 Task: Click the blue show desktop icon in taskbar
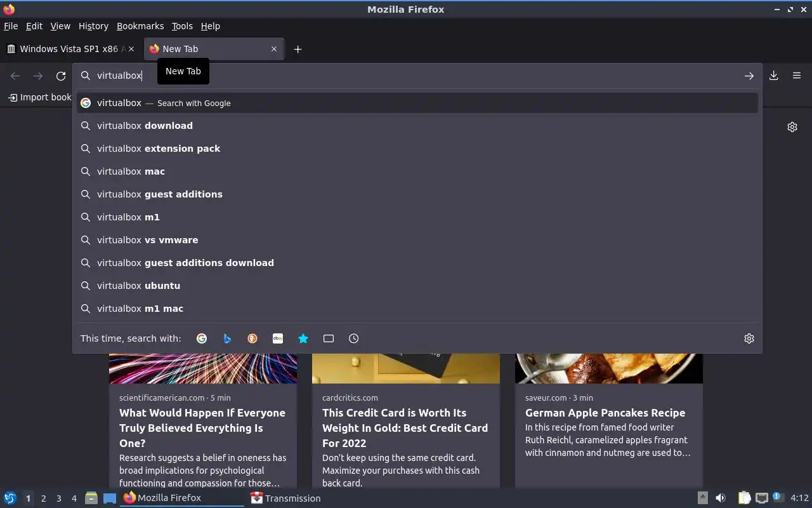click(x=110, y=498)
